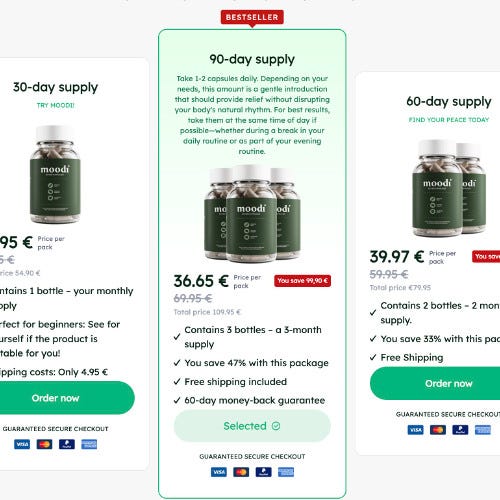The width and height of the screenshot is (500, 500).
Task: Click the two moodi bottles image
Action: [449, 188]
